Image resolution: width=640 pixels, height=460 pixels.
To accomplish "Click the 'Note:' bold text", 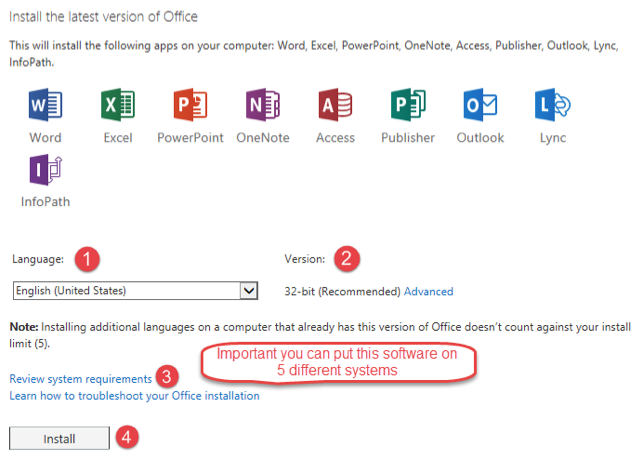I will tap(24, 327).
